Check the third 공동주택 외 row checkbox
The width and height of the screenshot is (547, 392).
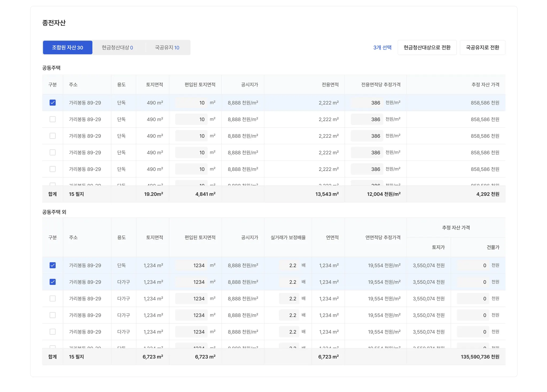(x=53, y=298)
